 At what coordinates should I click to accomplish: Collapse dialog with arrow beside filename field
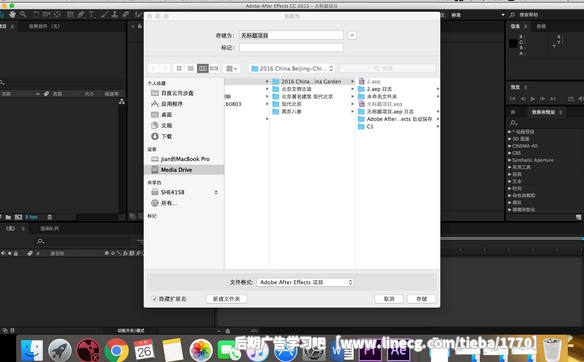(352, 35)
